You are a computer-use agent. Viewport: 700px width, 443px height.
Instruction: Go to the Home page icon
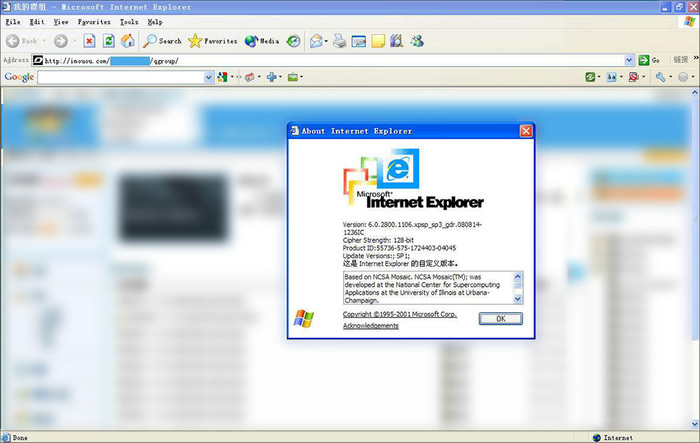[127, 41]
